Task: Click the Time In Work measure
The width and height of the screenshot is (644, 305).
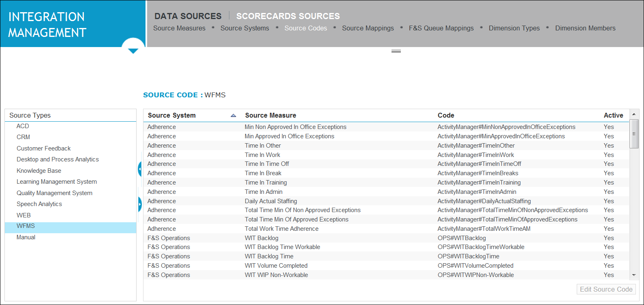Action: pyautogui.click(x=262, y=155)
